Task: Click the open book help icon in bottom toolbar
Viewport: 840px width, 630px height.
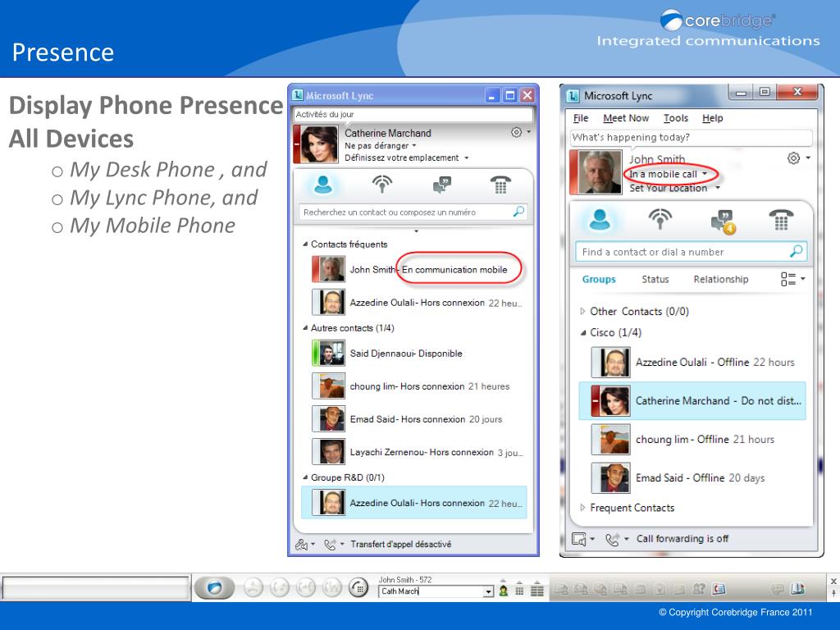Action: [797, 589]
